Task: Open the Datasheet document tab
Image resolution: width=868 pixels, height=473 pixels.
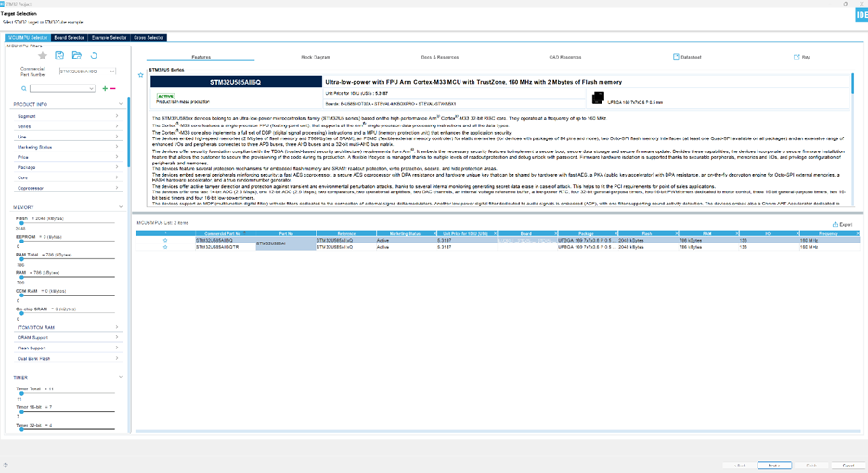Action: pyautogui.click(x=687, y=57)
